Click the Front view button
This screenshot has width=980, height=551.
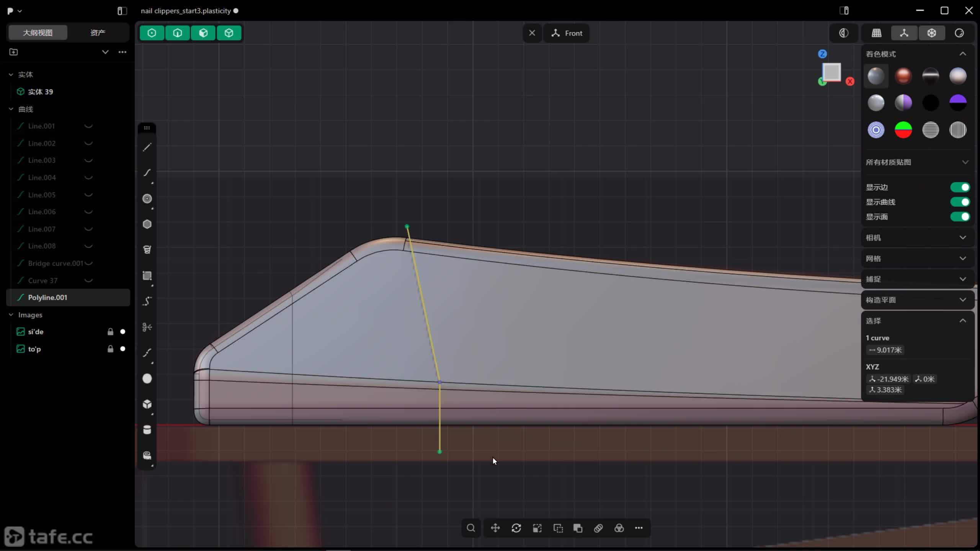[x=567, y=33]
